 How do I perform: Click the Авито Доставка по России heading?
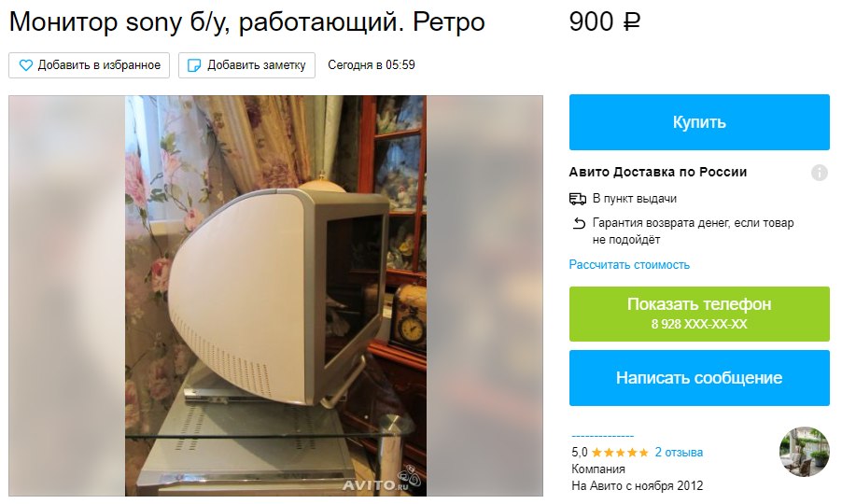click(x=658, y=172)
